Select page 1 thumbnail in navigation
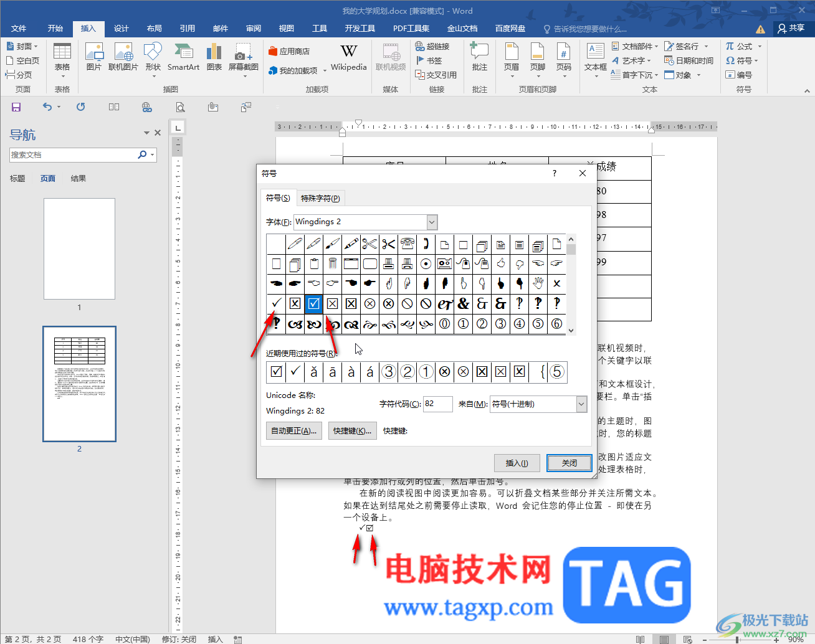 tap(79, 249)
